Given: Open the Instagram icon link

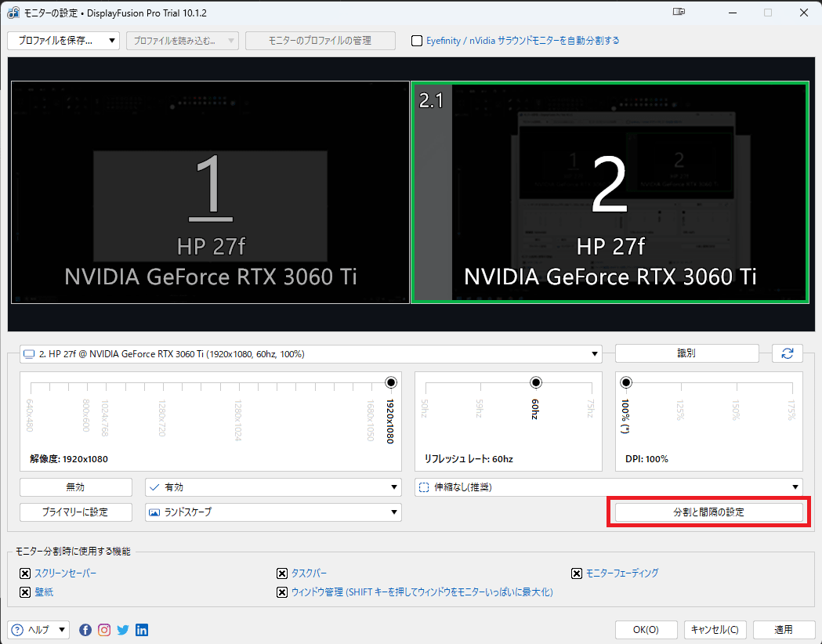Looking at the screenshot, I should [x=104, y=630].
